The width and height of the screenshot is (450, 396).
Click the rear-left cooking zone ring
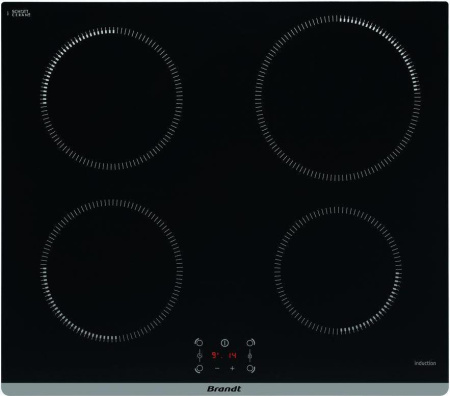(x=111, y=99)
